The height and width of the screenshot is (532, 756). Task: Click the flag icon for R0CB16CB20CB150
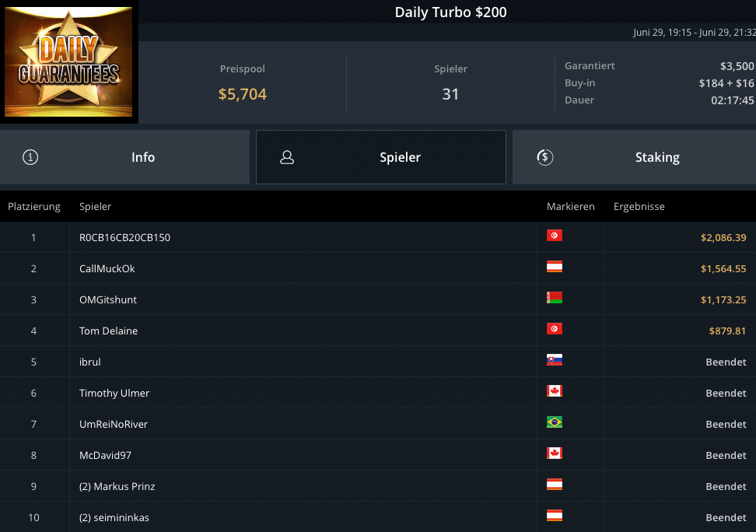555,236
